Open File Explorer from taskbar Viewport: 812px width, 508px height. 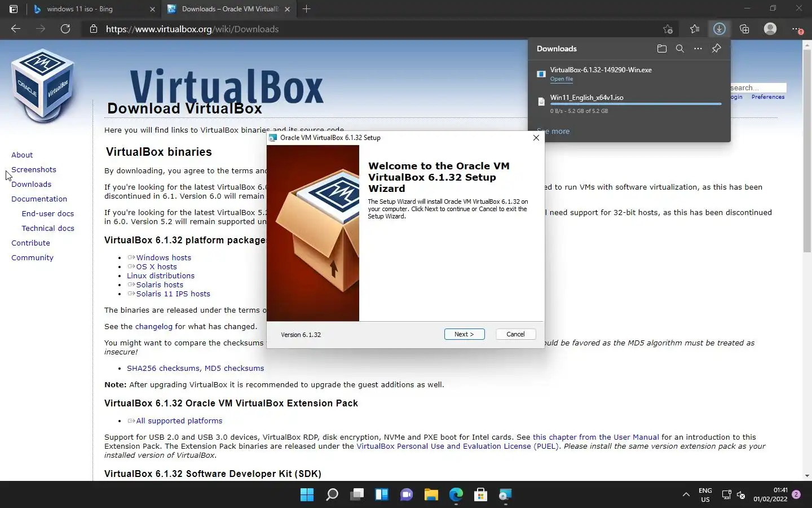(431, 495)
